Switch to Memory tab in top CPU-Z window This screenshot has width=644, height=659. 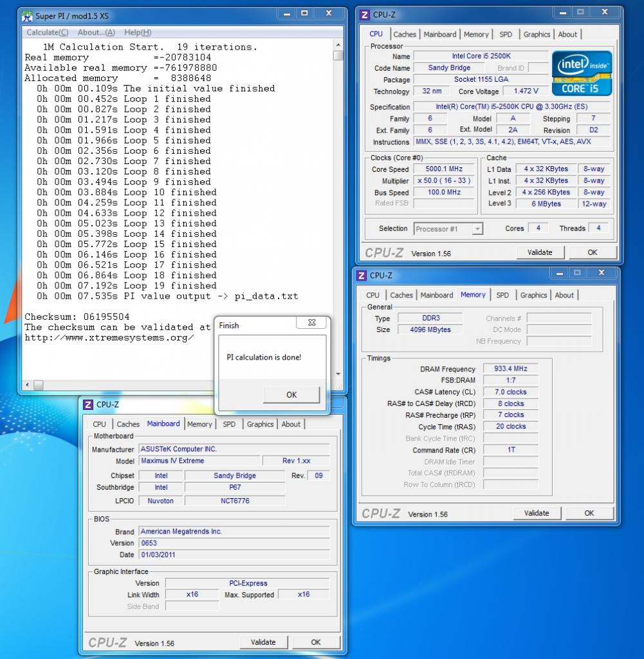476,35
